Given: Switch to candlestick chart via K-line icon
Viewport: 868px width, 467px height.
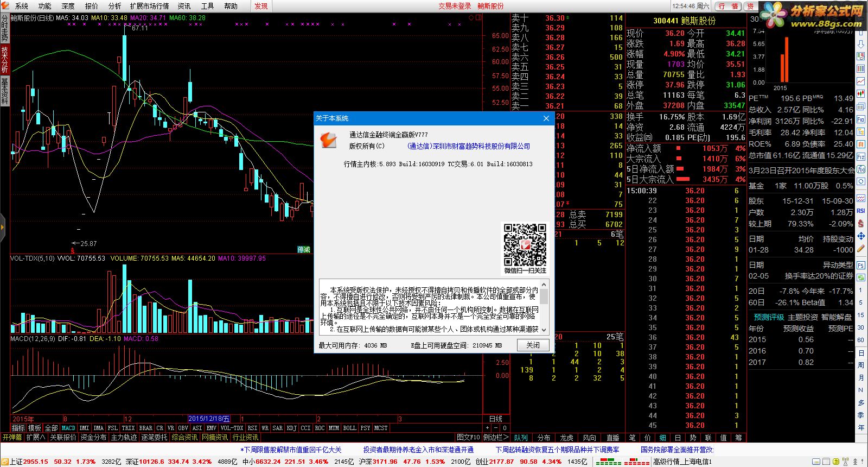Looking at the screenshot, I should click(x=861, y=93).
